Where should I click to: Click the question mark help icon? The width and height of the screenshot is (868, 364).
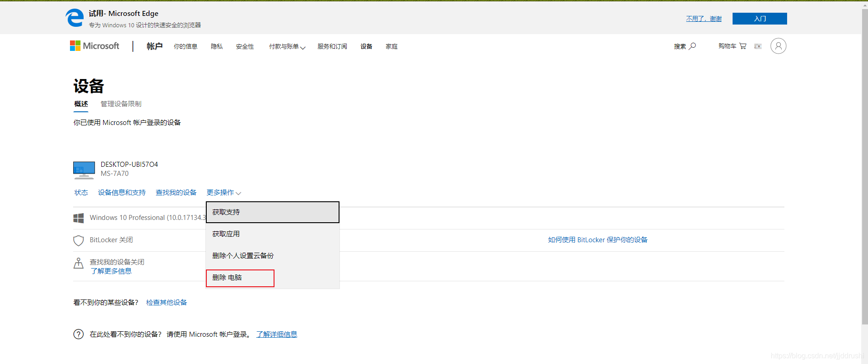pos(79,334)
